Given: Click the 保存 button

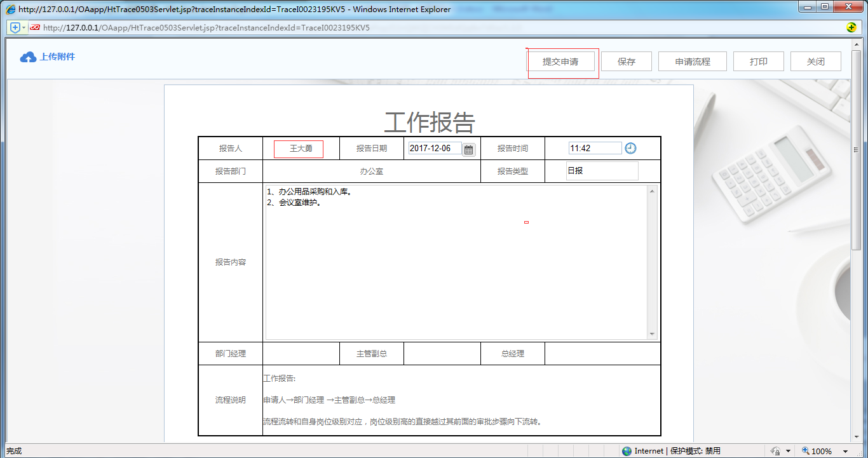Looking at the screenshot, I should click(x=626, y=61).
